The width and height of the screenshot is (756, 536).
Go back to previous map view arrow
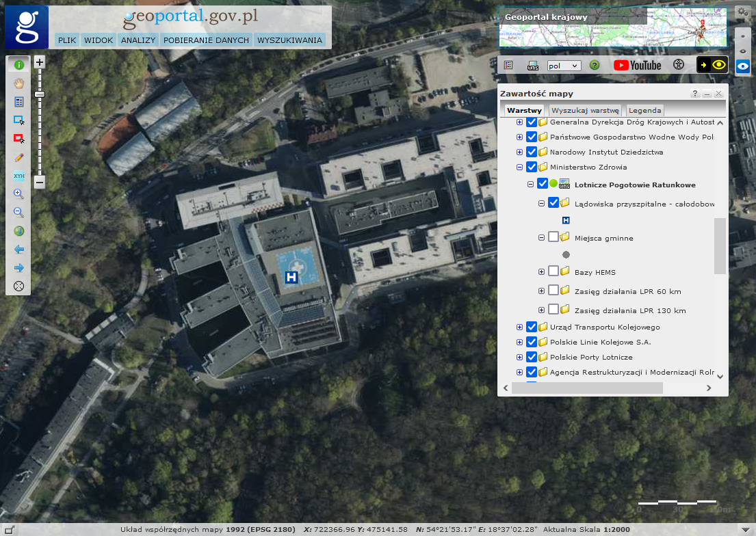(x=18, y=250)
